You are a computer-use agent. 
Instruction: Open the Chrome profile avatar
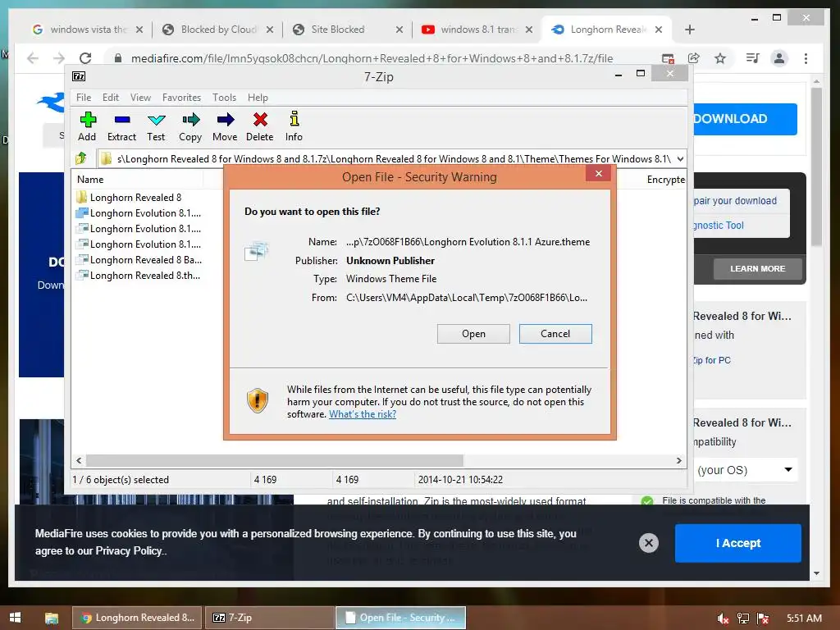[779, 58]
